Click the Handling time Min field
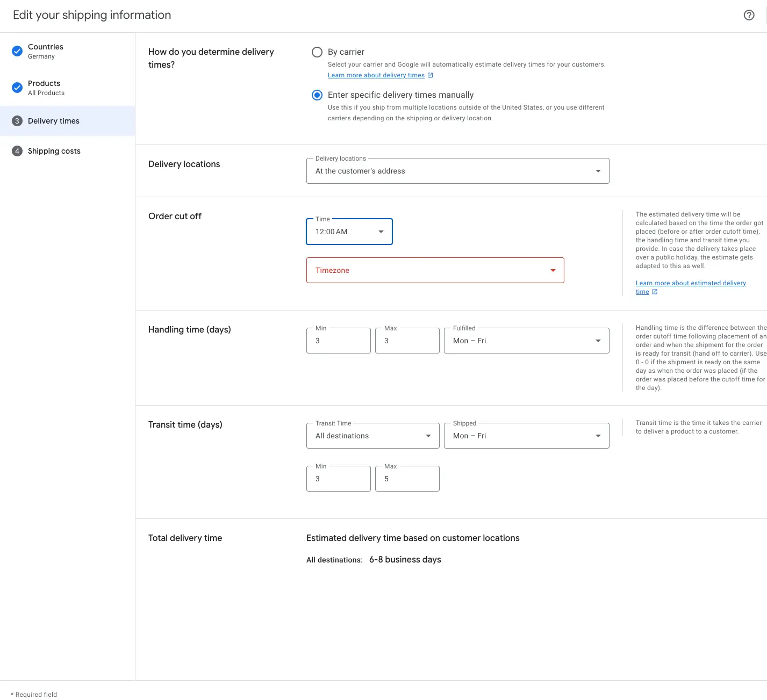The height and width of the screenshot is (700, 767). 338,341
